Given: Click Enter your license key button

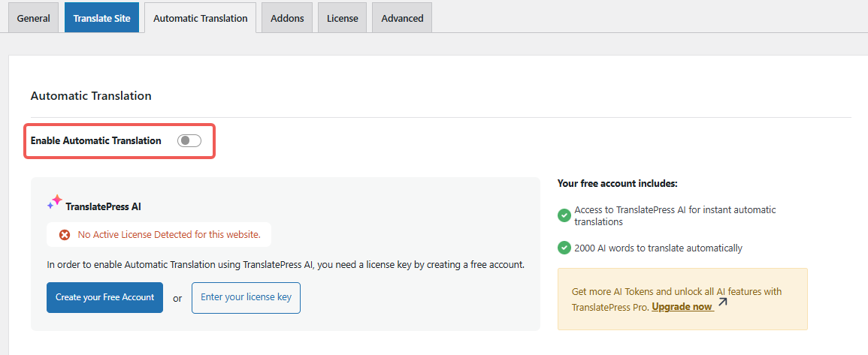Looking at the screenshot, I should click(246, 297).
